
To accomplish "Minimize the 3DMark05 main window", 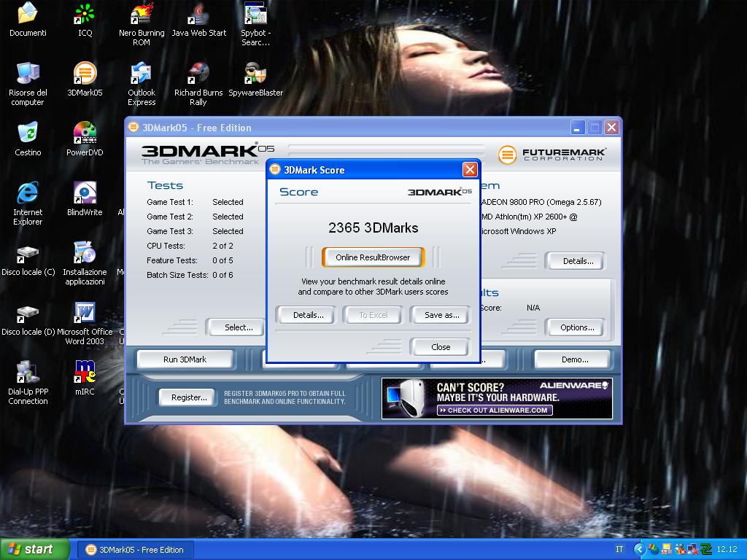I will tap(577, 127).
